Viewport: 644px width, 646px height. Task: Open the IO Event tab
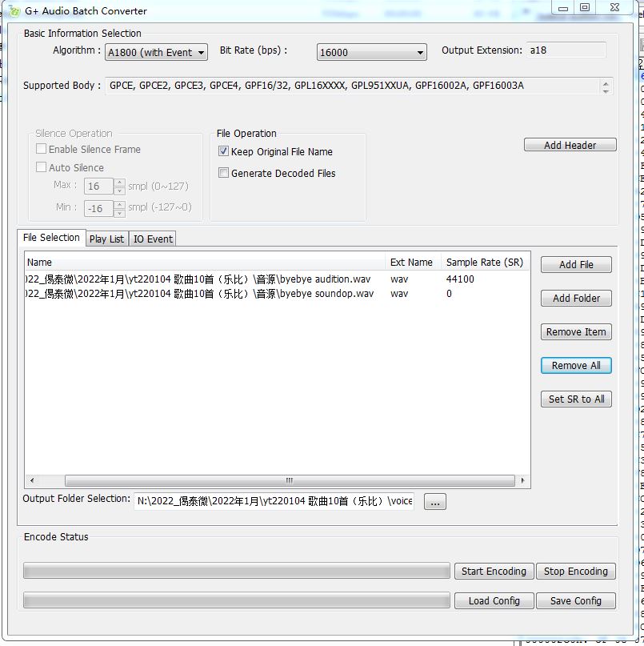[x=153, y=239]
